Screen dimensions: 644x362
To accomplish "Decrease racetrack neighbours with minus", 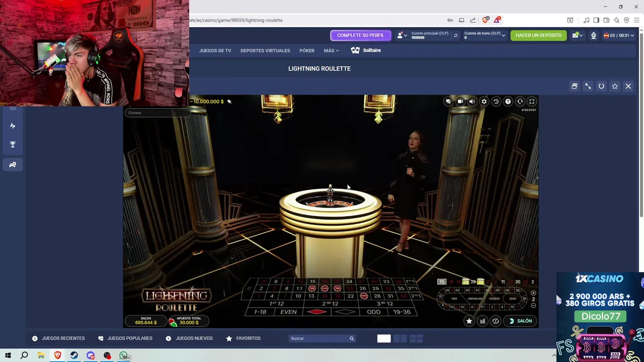I will tap(533, 305).
